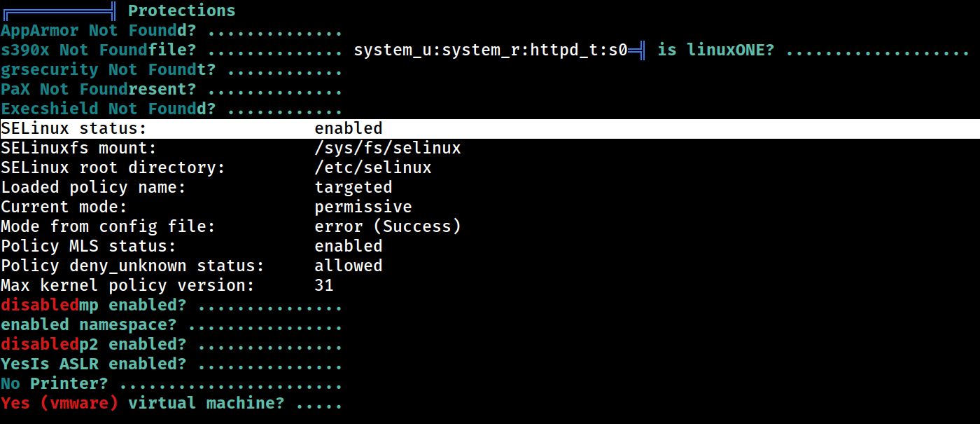This screenshot has width=980, height=424.
Task: Click the system_u:system_r:httpd_t:s0 context text
Action: click(x=491, y=50)
